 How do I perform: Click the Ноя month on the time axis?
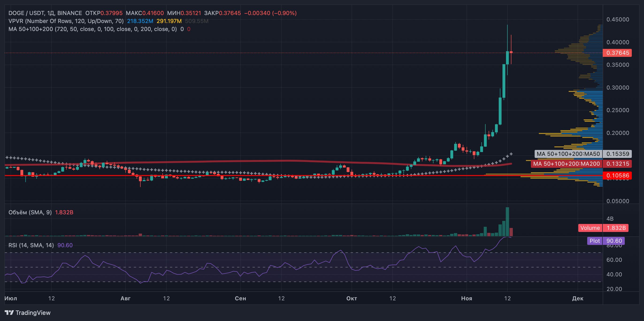[467, 298]
